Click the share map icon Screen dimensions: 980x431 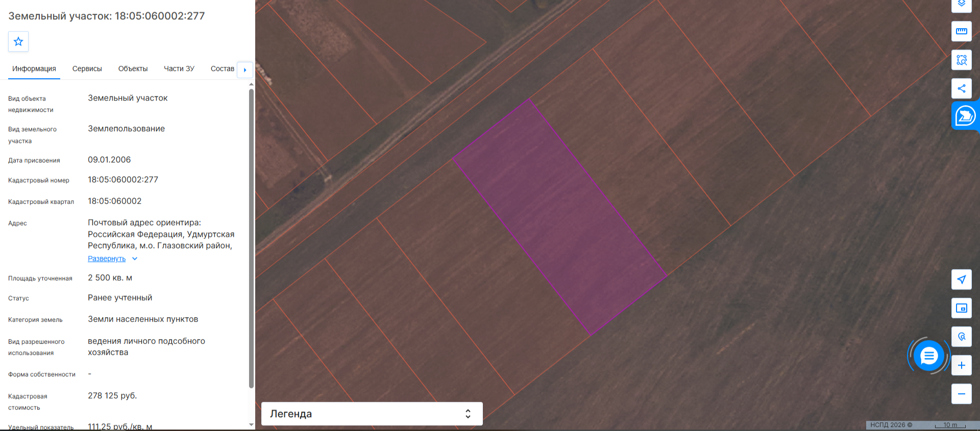click(962, 88)
